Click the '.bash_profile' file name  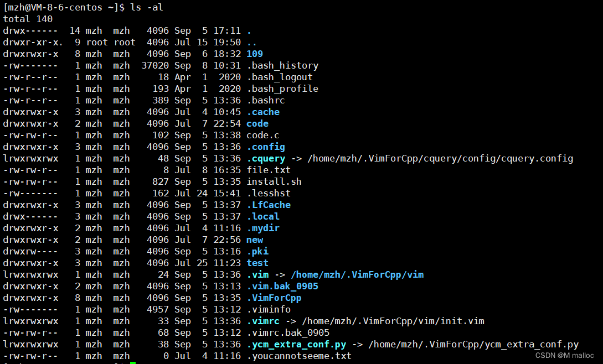coord(282,89)
